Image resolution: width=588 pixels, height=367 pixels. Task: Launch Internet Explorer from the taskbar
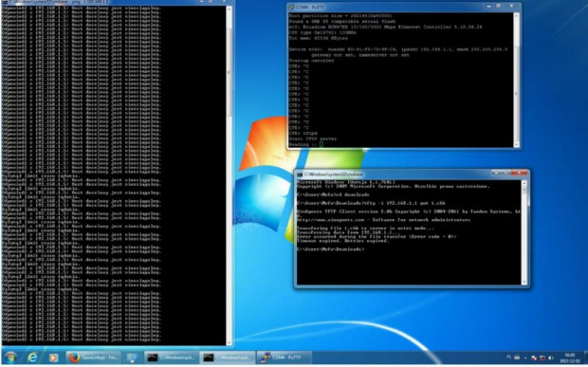(x=32, y=358)
